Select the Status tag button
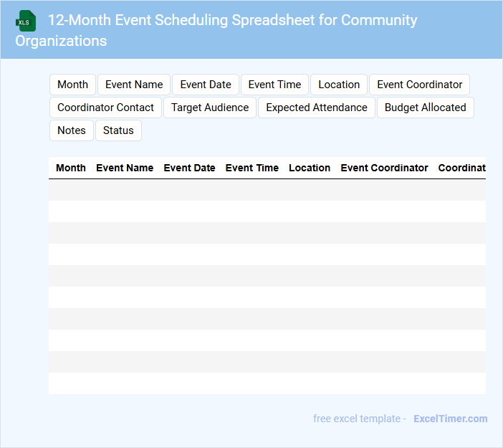Screen dimensions: 503x448 [x=118, y=130]
